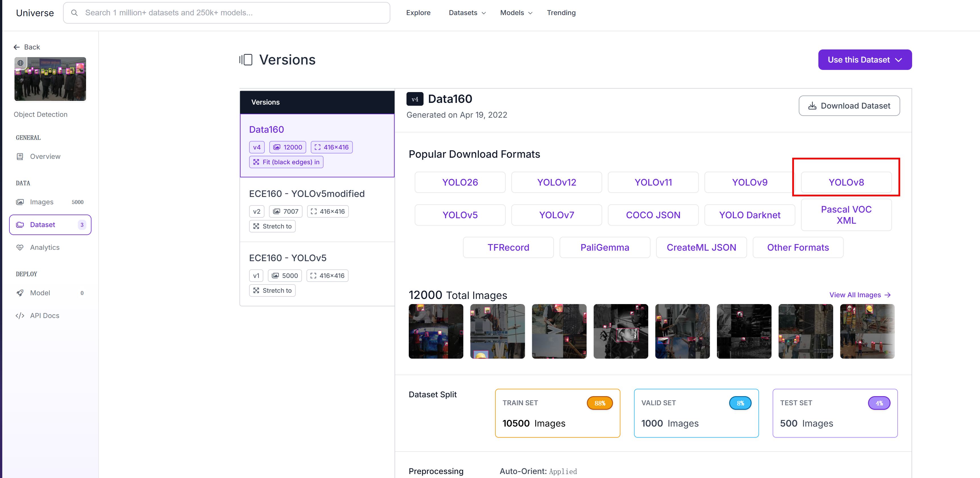
Task: Choose the COCO JSON format
Action: point(653,215)
